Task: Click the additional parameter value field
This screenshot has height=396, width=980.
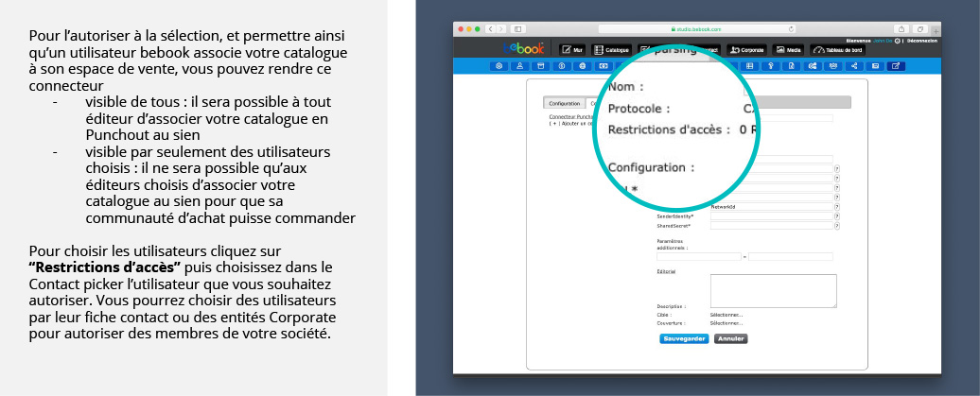Action: click(x=791, y=257)
